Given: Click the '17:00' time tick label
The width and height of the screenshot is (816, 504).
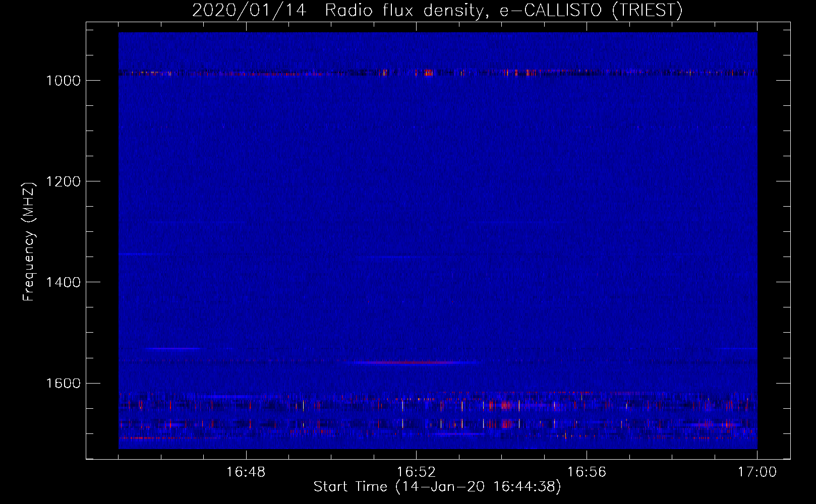Looking at the screenshot, I should pos(757,472).
